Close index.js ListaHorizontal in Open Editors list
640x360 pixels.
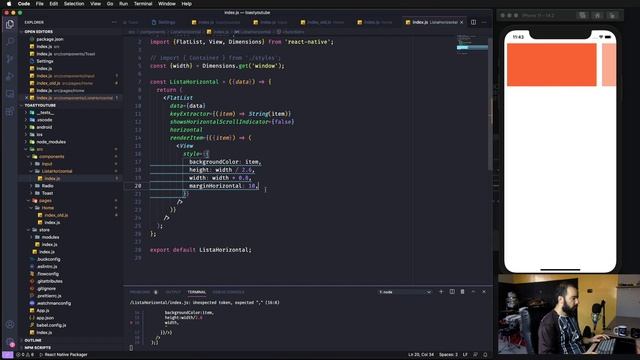[x=27, y=98]
